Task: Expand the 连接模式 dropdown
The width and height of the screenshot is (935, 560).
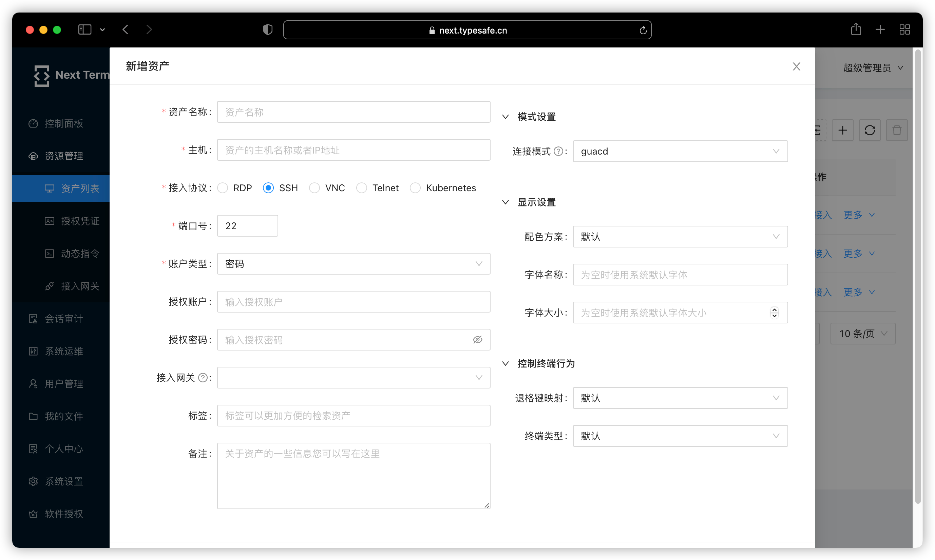Action: [678, 151]
